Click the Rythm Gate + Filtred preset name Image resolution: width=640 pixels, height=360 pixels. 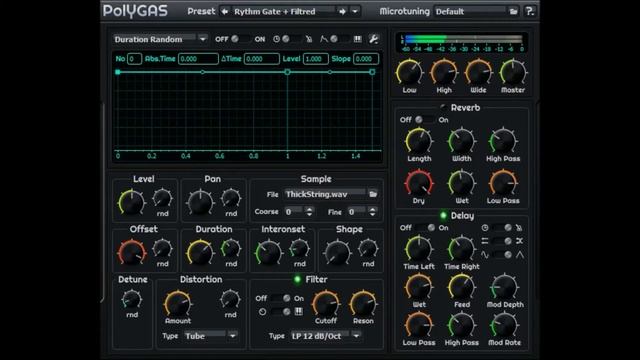[275, 11]
